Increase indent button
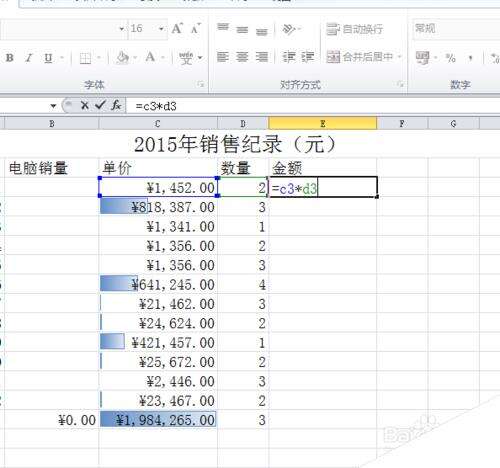 coord(308,57)
